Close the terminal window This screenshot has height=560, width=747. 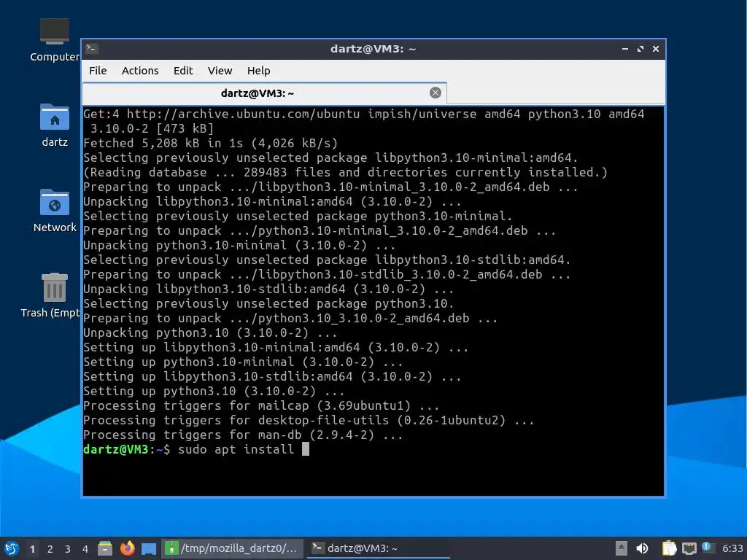(656, 49)
